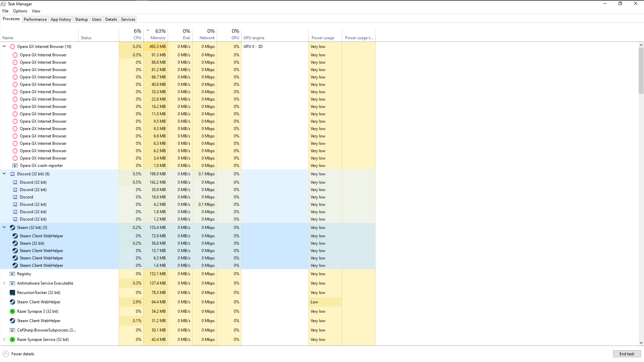Click the Razer Synapse 3 (32 bit) icon
Viewport: 644px width, 362px height.
[x=12, y=311]
